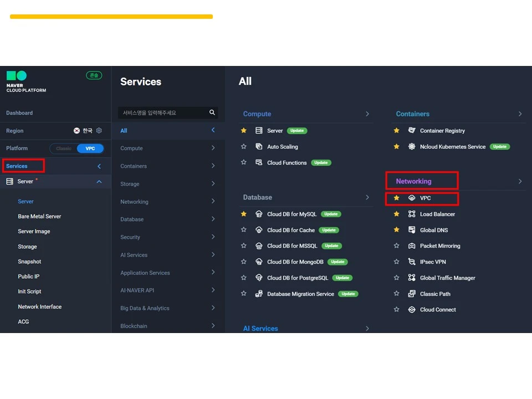532x399 pixels.
Task: Open Network Interface in sidebar
Action: coord(40,306)
